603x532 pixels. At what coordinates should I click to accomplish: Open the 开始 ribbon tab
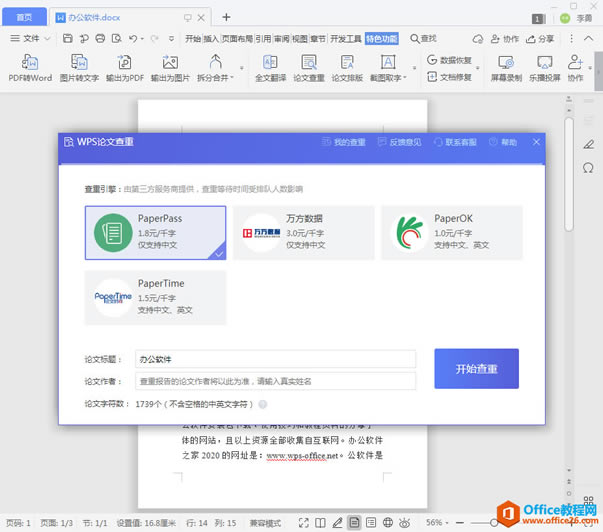point(193,38)
